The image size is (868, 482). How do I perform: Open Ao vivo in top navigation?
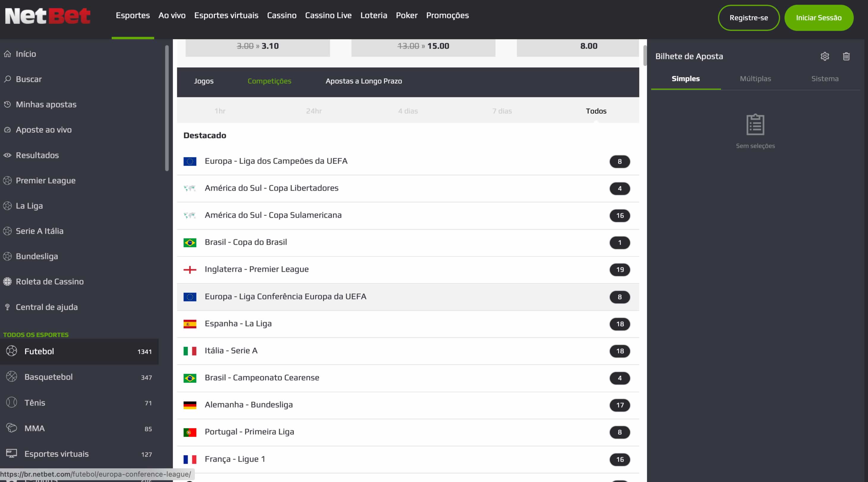[172, 15]
